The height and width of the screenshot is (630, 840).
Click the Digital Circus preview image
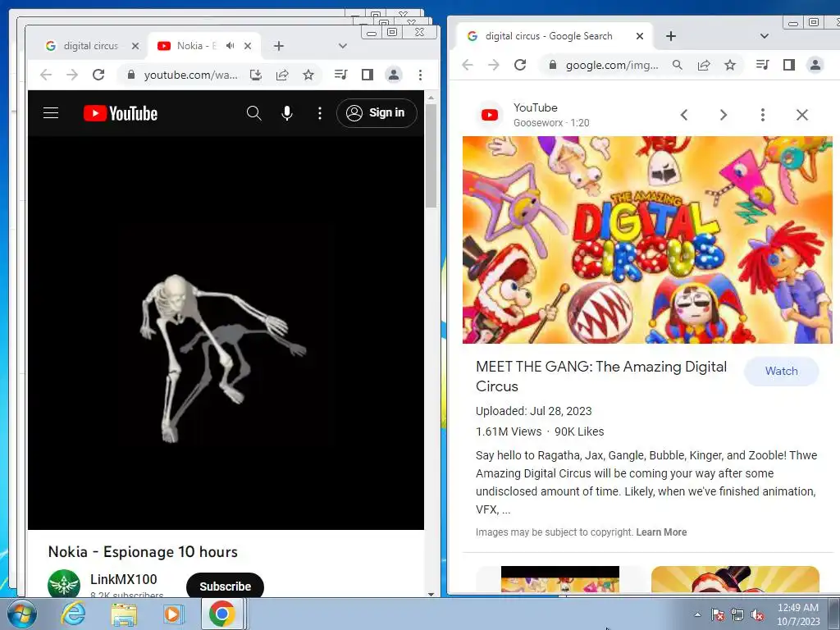click(647, 240)
